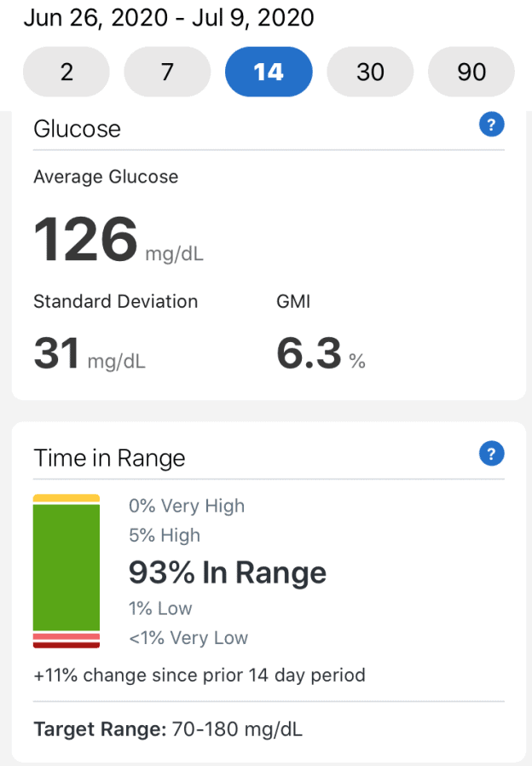Expand the Glucose section header
Image resolution: width=532 pixels, height=766 pixels.
pyautogui.click(x=75, y=127)
